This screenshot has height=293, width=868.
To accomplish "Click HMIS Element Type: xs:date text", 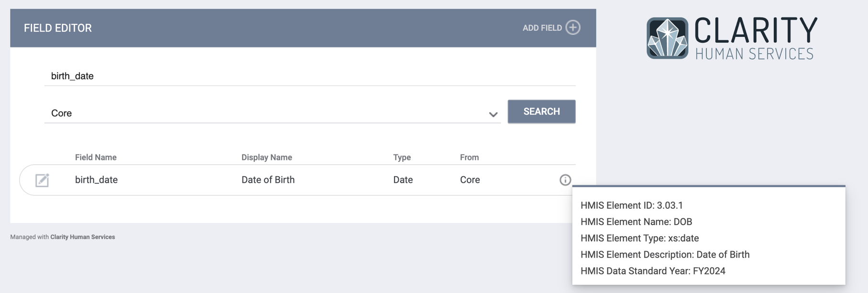I will tap(639, 238).
